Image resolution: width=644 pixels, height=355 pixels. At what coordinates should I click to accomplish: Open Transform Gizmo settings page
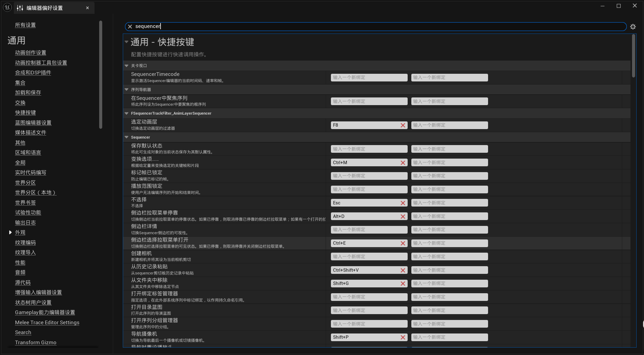pyautogui.click(x=36, y=342)
